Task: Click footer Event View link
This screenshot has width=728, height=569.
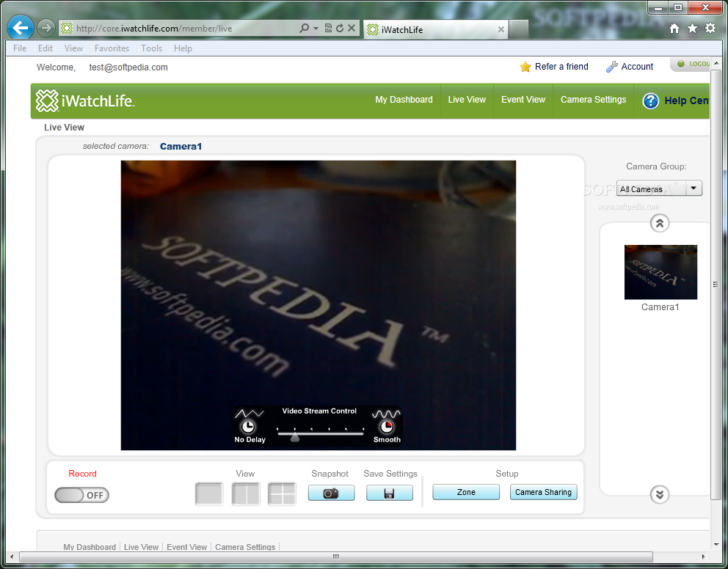Action: coord(186,547)
